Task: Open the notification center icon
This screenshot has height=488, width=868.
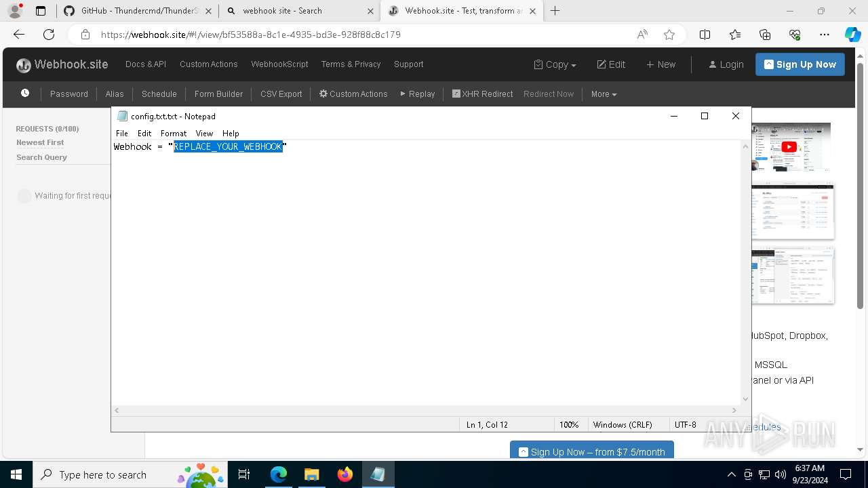Action: click(x=846, y=474)
